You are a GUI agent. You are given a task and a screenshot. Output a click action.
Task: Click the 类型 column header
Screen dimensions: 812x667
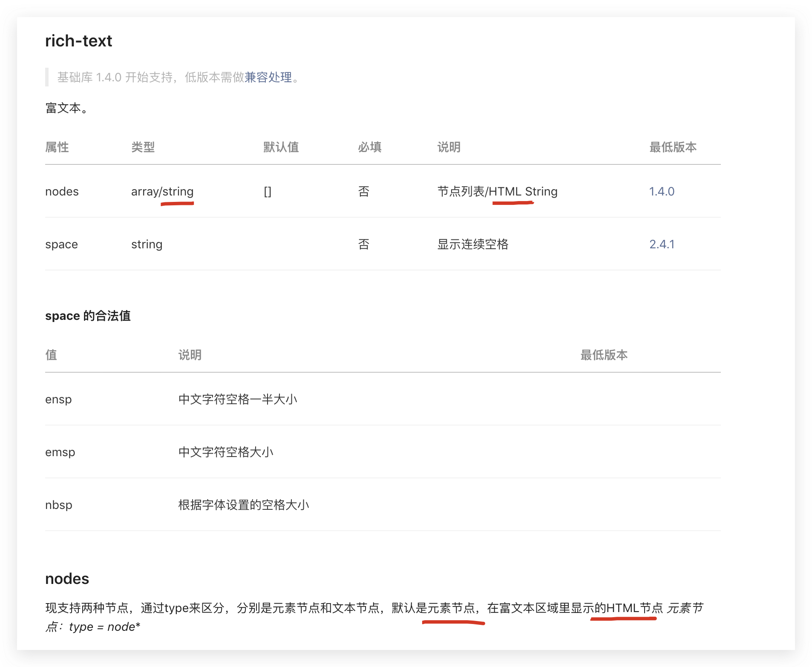pyautogui.click(x=143, y=147)
